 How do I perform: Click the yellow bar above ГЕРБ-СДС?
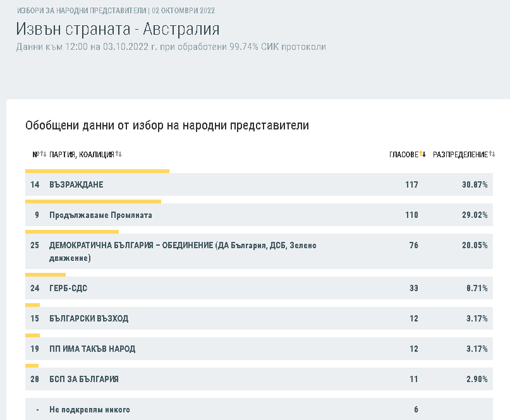click(x=46, y=275)
